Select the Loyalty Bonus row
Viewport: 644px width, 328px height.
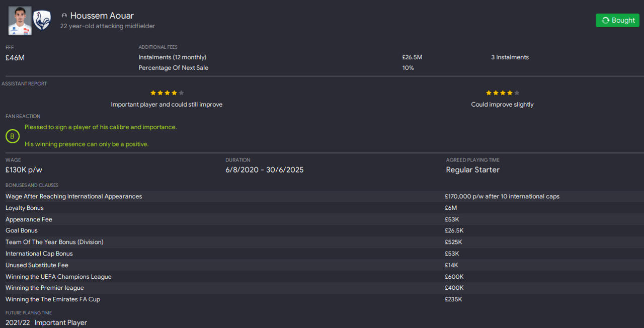click(25, 208)
